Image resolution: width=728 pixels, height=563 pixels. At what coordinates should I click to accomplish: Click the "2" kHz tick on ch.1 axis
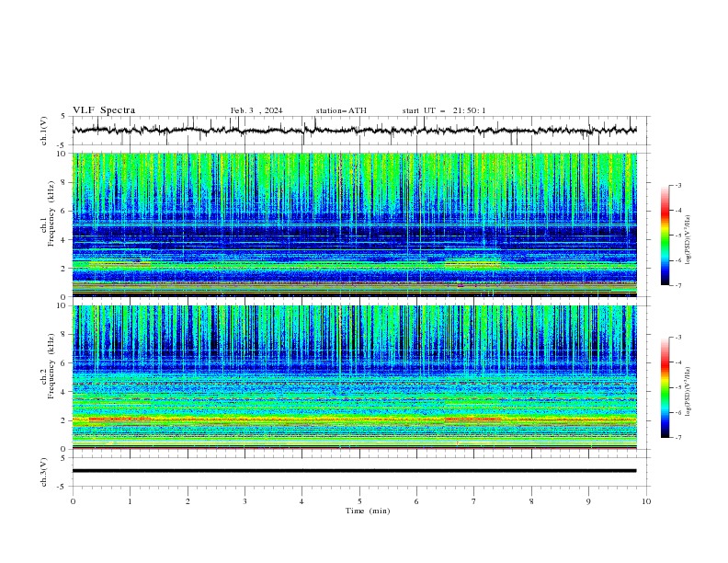(x=64, y=269)
